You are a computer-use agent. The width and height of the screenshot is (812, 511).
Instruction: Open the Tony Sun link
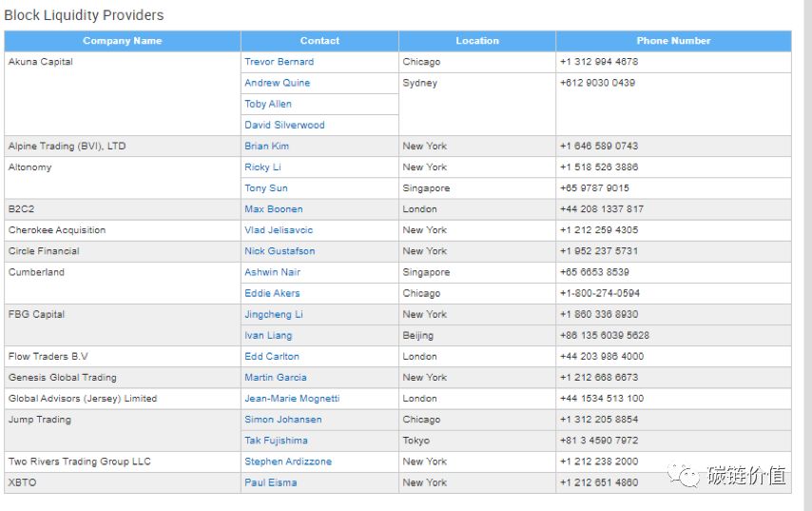[x=265, y=188]
